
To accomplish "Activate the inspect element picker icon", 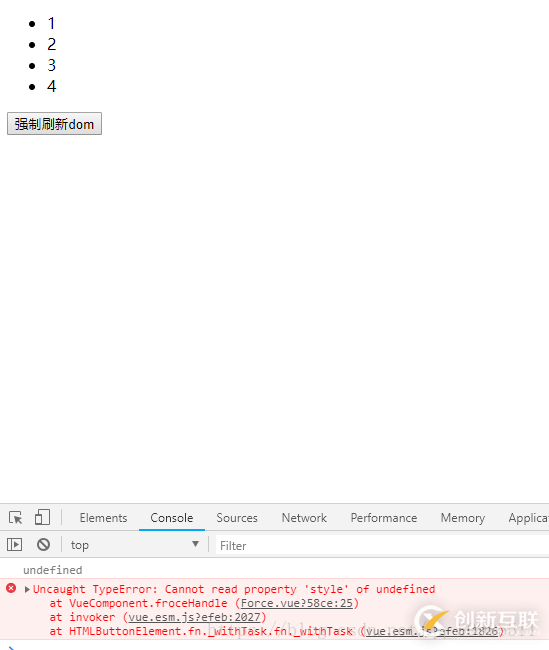I will click(15, 517).
